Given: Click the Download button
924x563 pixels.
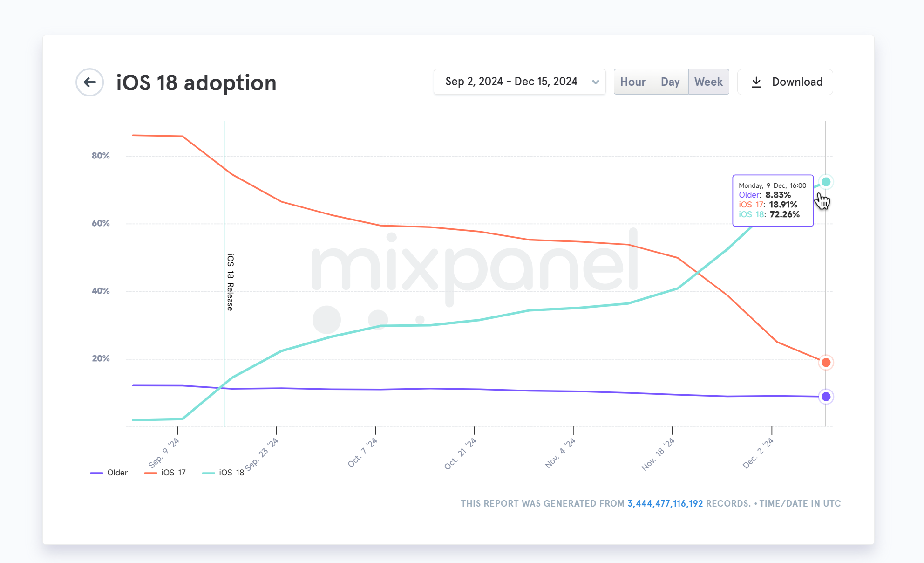Looking at the screenshot, I should [x=785, y=82].
